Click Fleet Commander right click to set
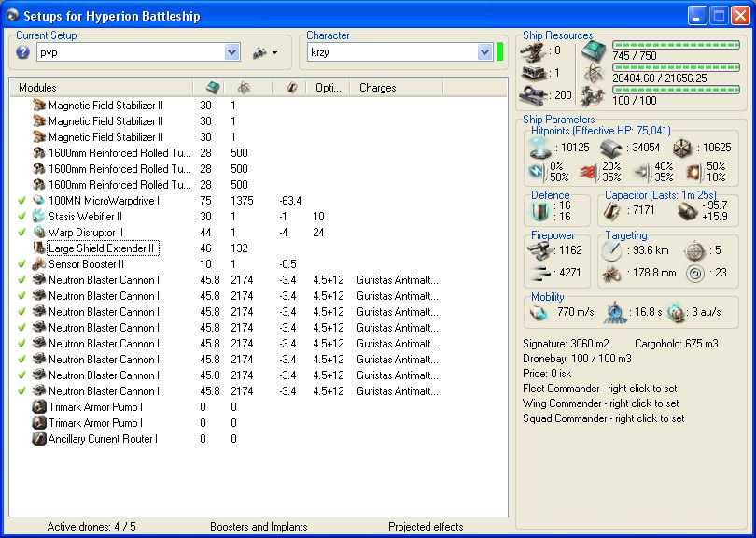Viewport: 756px width, 538px height. click(x=600, y=389)
